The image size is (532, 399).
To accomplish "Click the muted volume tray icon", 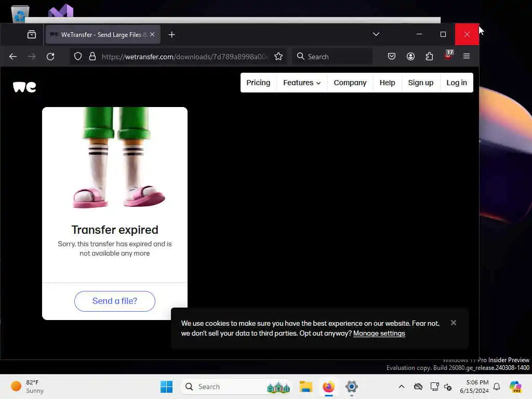I will [448, 387].
